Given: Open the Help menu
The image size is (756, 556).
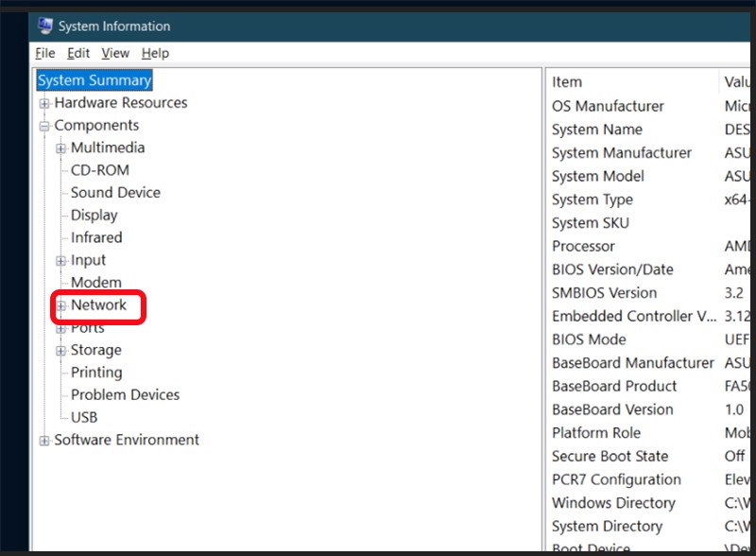Looking at the screenshot, I should coord(155,53).
